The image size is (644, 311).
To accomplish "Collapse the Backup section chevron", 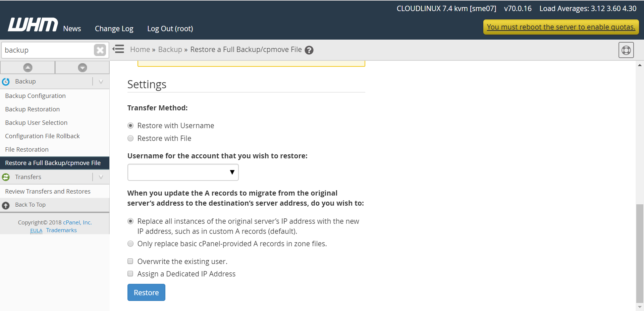I will click(101, 82).
